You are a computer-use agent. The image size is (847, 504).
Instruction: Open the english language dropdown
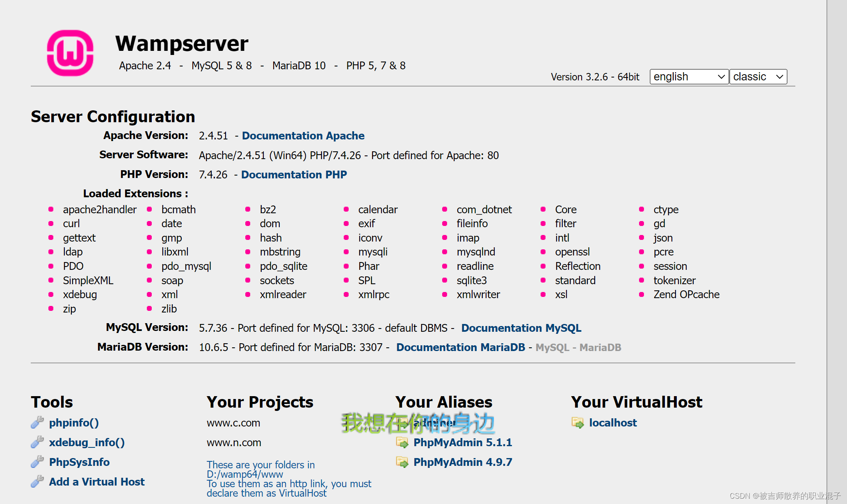tap(689, 77)
